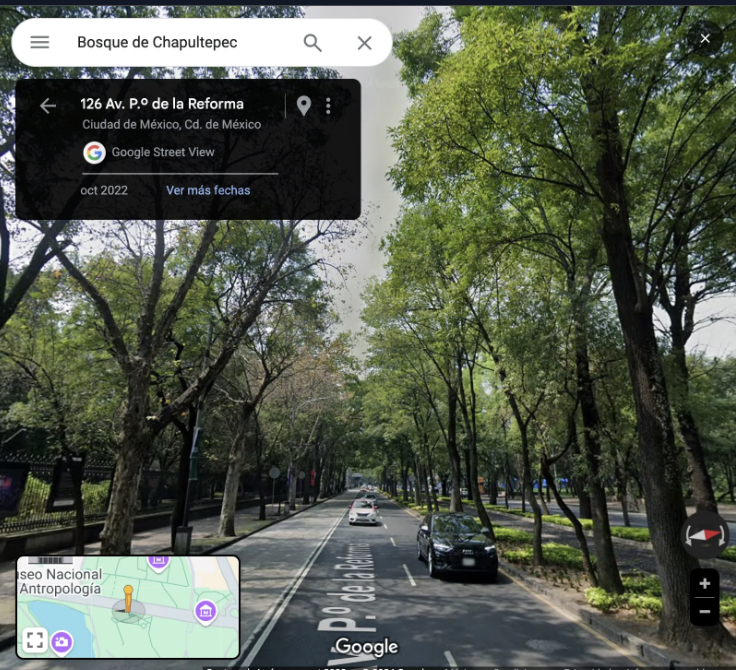This screenshot has width=736, height=670.
Task: Click the purple camera marker on minimap
Action: [62, 641]
